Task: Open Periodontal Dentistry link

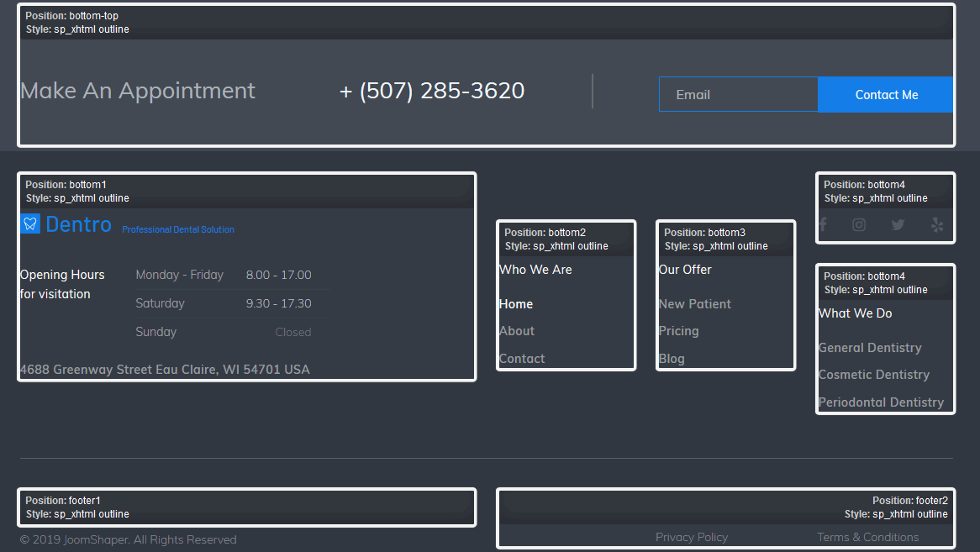Action: 881,402
